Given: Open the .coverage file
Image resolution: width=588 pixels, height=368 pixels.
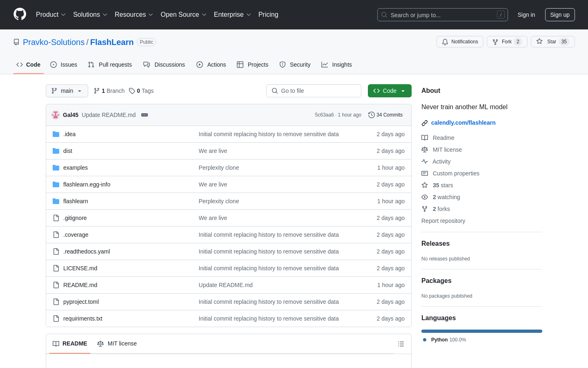Looking at the screenshot, I should 76,235.
